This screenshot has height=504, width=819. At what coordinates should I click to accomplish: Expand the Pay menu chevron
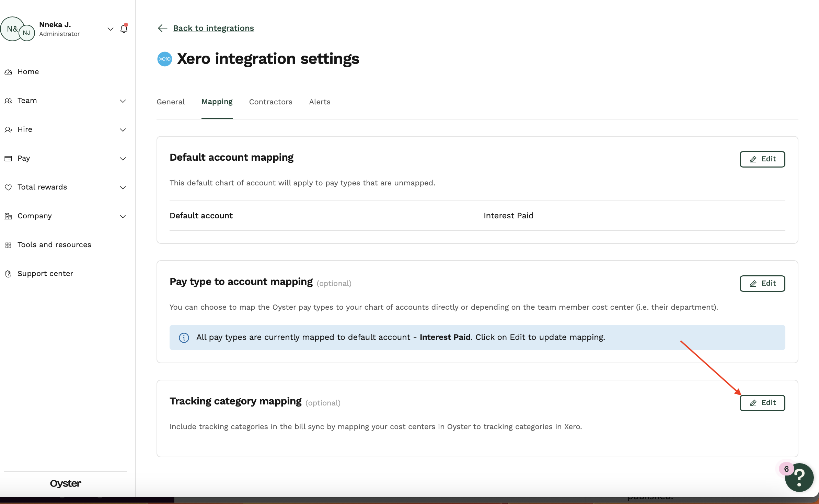click(x=123, y=159)
